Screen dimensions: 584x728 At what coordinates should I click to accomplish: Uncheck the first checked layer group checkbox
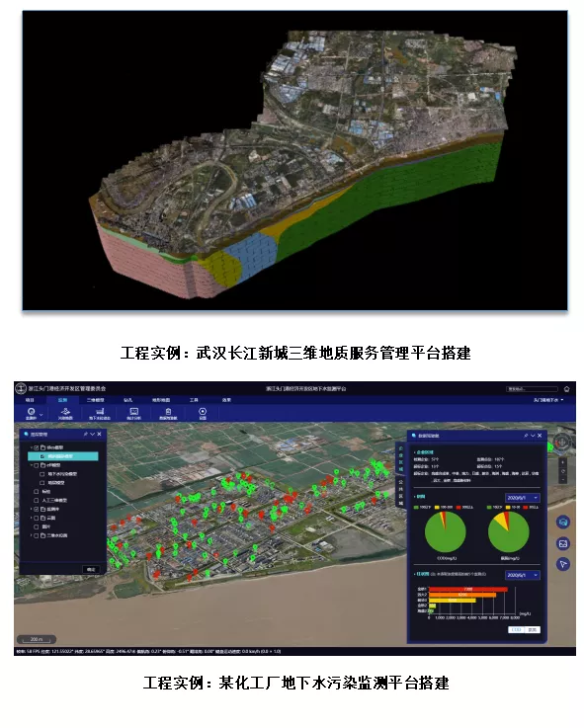(37, 447)
